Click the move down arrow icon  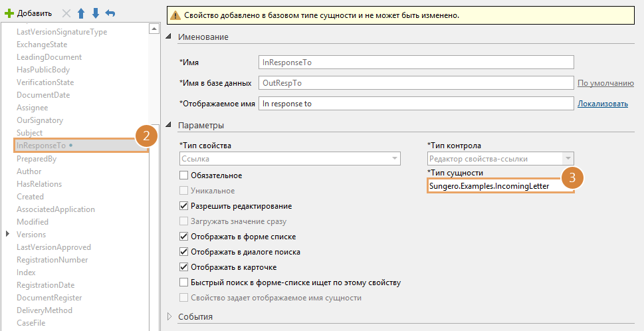(96, 13)
